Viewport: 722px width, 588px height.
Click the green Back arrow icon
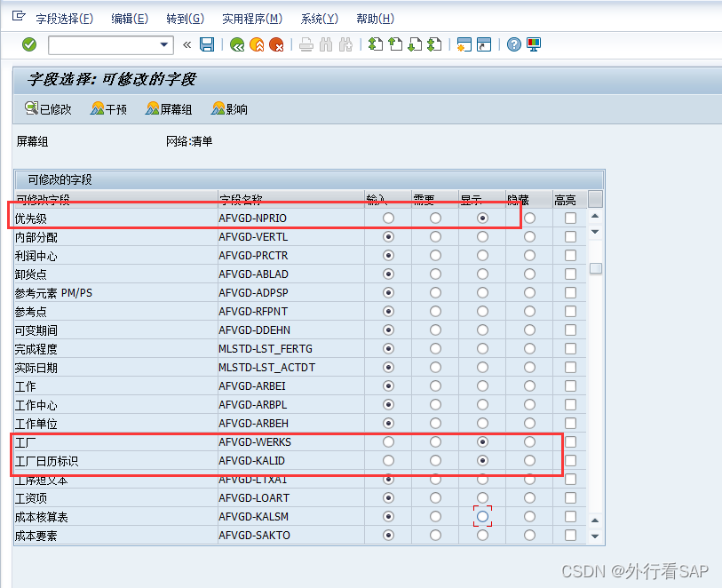237,44
